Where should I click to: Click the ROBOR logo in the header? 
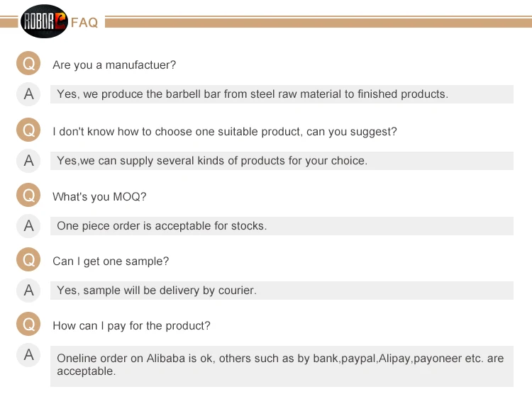click(44, 22)
